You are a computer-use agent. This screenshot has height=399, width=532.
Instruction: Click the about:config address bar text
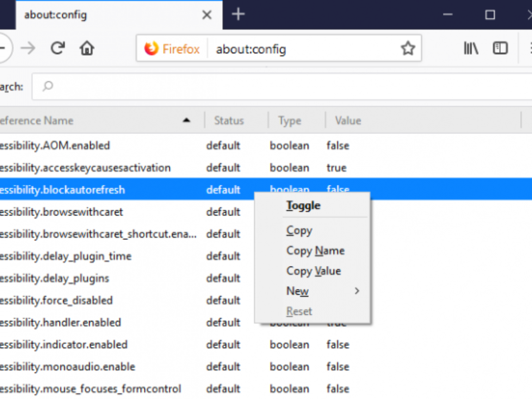pyautogui.click(x=251, y=49)
